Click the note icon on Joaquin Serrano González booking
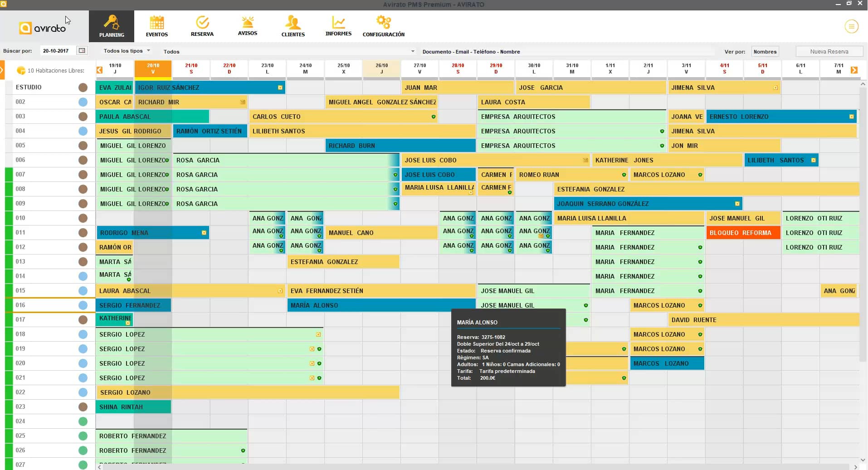 pyautogui.click(x=737, y=204)
